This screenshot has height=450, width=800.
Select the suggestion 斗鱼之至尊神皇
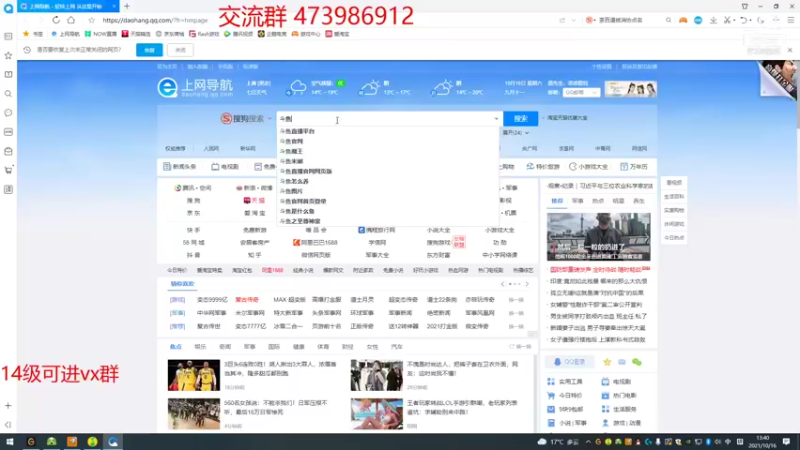(x=300, y=221)
